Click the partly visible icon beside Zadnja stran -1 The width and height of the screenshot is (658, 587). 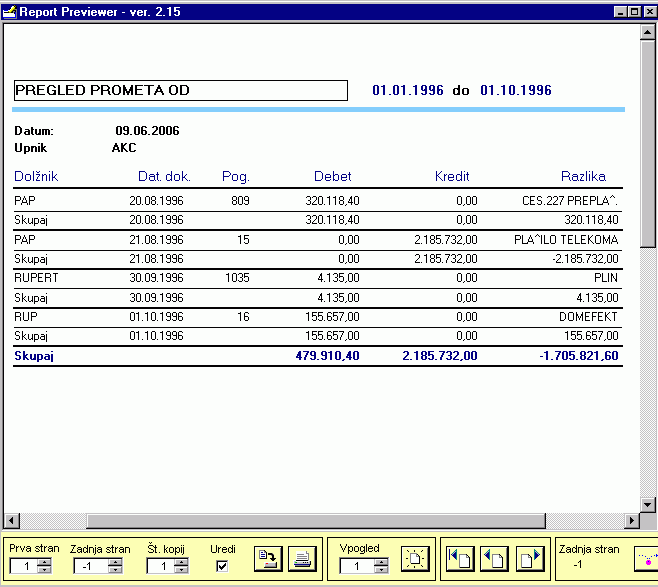point(646,559)
